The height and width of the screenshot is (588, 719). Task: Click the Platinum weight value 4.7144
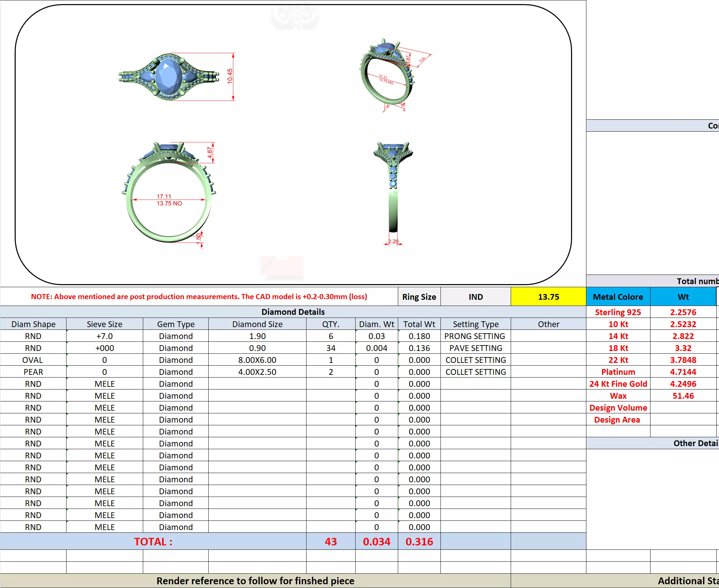coord(683,372)
